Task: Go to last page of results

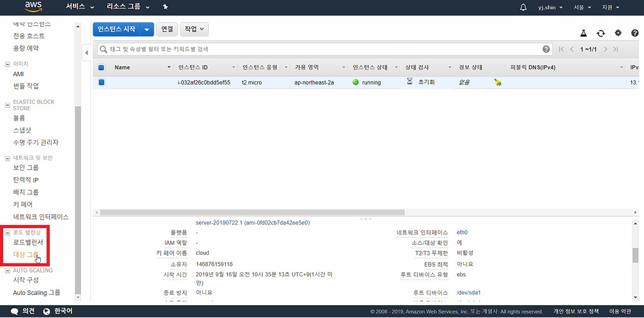Action: tap(616, 49)
